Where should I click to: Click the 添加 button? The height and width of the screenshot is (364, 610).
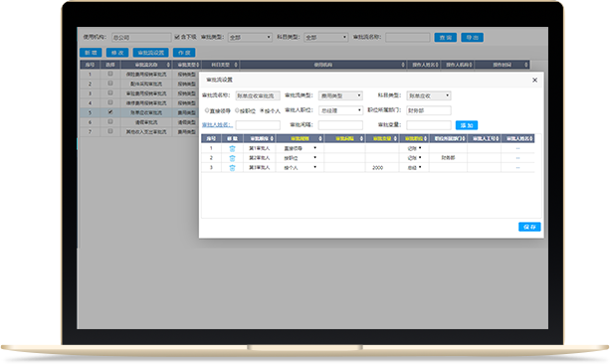(467, 125)
